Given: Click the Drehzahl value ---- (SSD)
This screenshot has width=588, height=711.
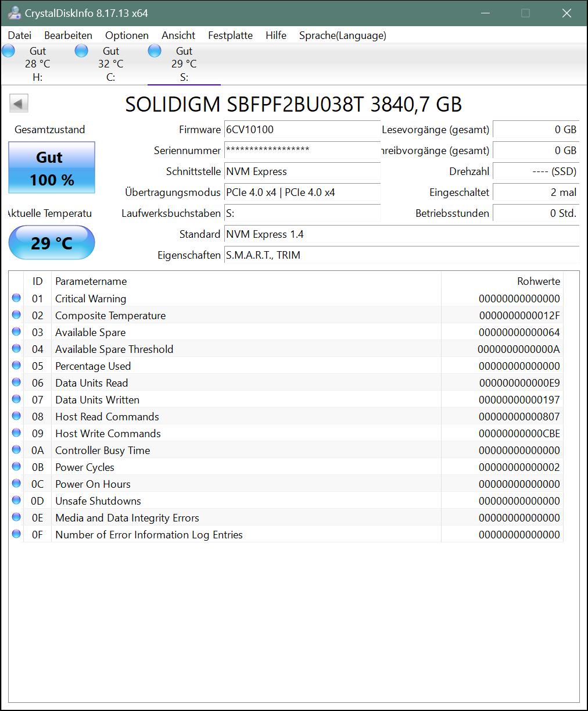Looking at the screenshot, I should [536, 172].
